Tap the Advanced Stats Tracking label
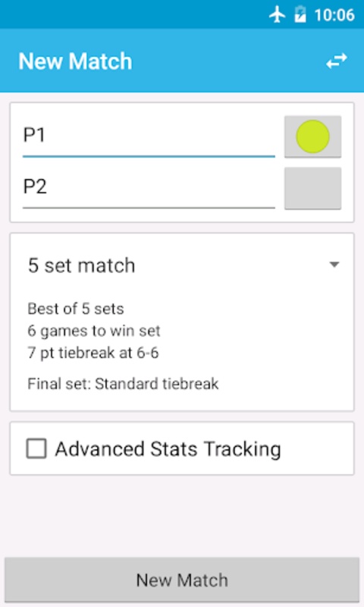The image size is (364, 607). pyautogui.click(x=168, y=449)
